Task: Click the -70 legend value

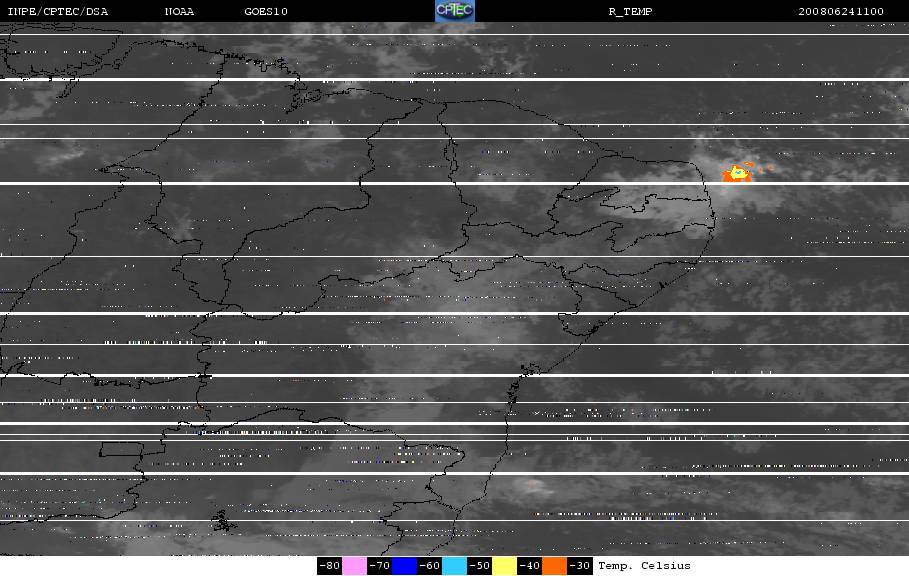Action: pos(379,566)
